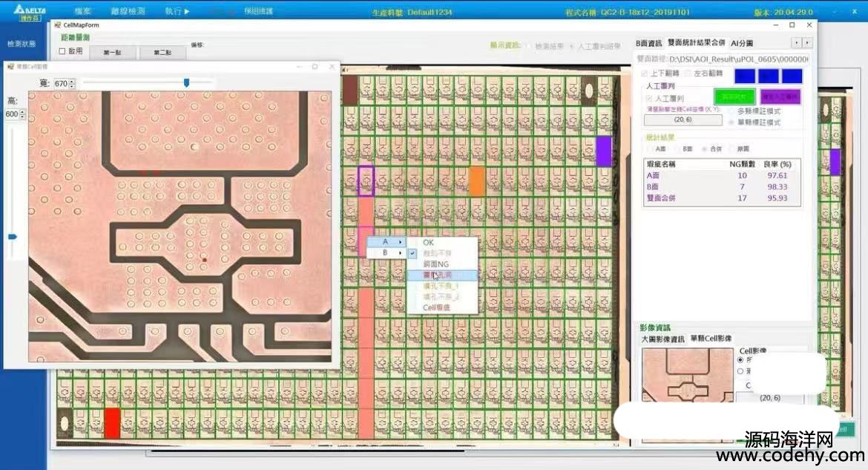
Task: Select the red highlighted cell near the map's bottom left
Action: coord(112,423)
